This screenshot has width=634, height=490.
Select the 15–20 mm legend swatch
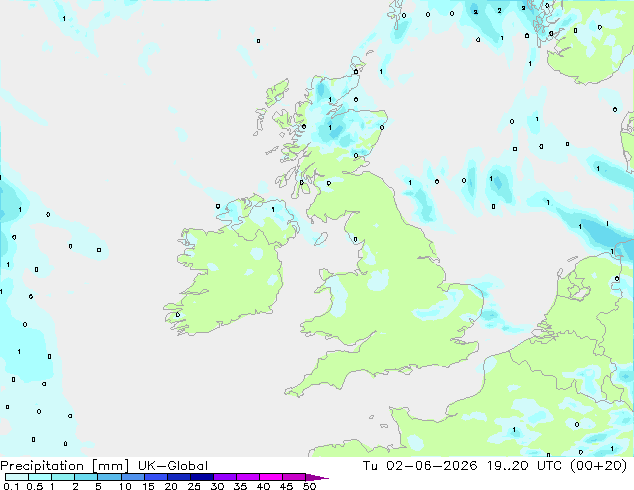point(155,477)
